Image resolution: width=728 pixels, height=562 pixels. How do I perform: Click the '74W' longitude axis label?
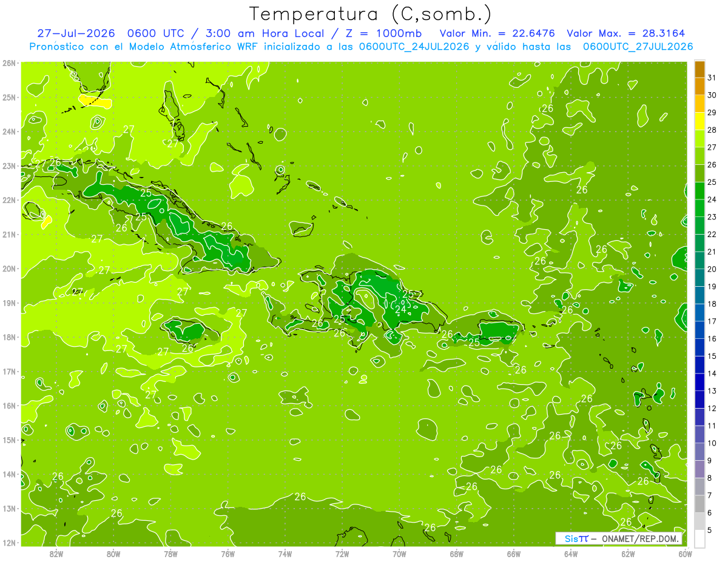click(x=285, y=554)
